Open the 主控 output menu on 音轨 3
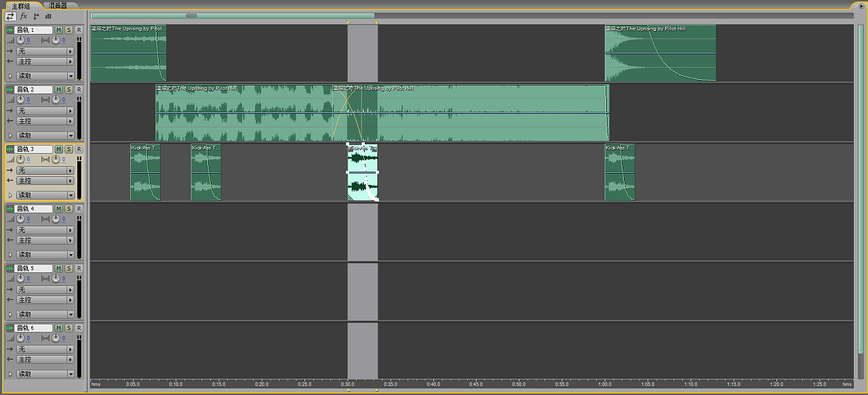This screenshot has height=395, width=868. point(45,181)
